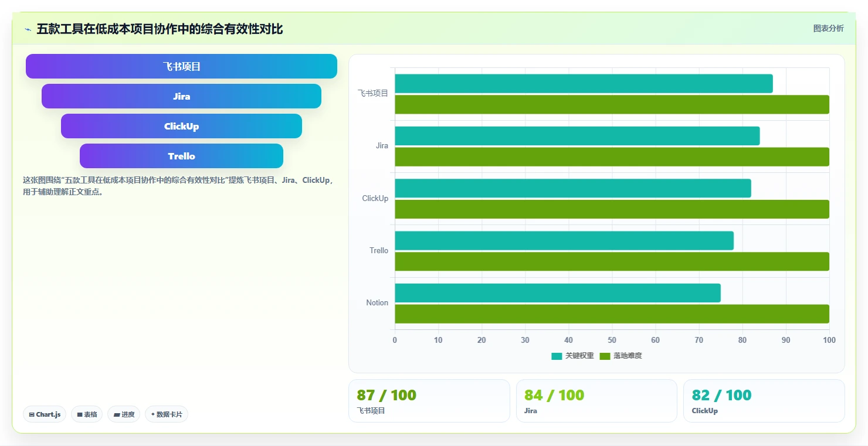The image size is (868, 446).
Task: Click the green 落地难度 bar for 飞书项目
Action: [612, 104]
